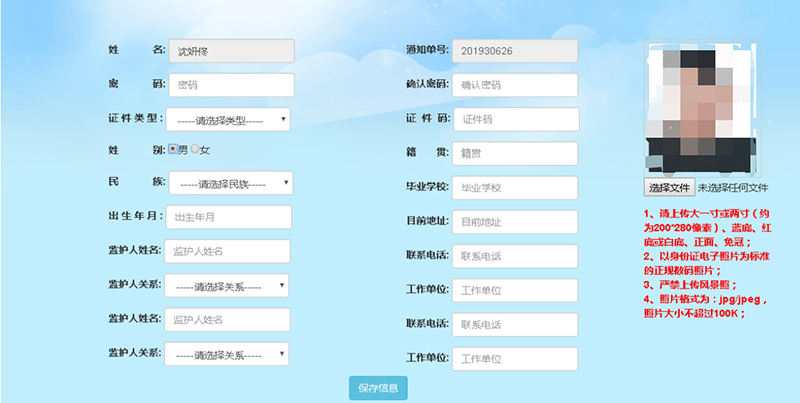800x403 pixels.
Task: Click the 通知单号 field showing 201930626
Action: (x=515, y=51)
